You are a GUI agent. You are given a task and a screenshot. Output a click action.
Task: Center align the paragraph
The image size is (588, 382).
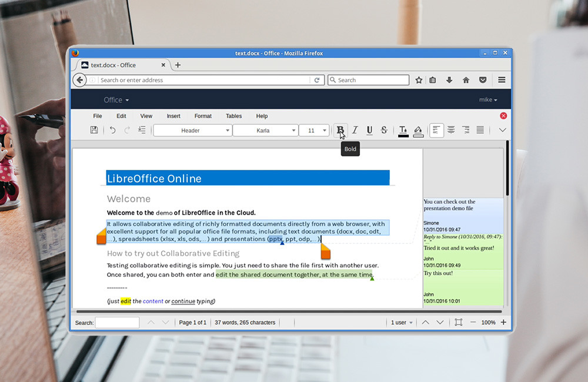coord(451,130)
